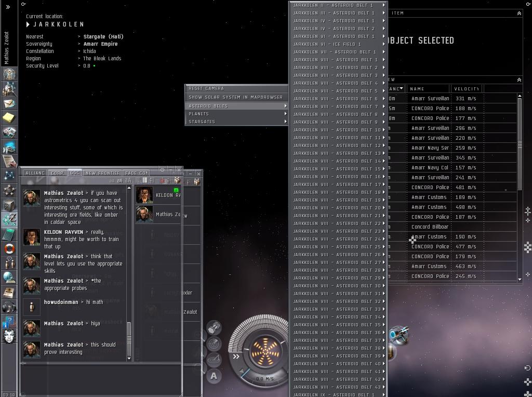Image resolution: width=532 pixels, height=397 pixels.
Task: Open the EVE mail envelope icon
Action: pyautogui.click(x=9, y=103)
